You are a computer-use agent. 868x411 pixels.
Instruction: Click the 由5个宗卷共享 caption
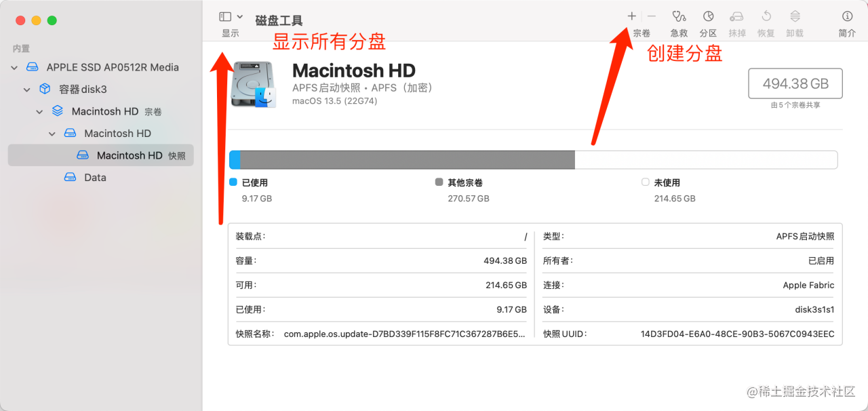[x=795, y=105]
